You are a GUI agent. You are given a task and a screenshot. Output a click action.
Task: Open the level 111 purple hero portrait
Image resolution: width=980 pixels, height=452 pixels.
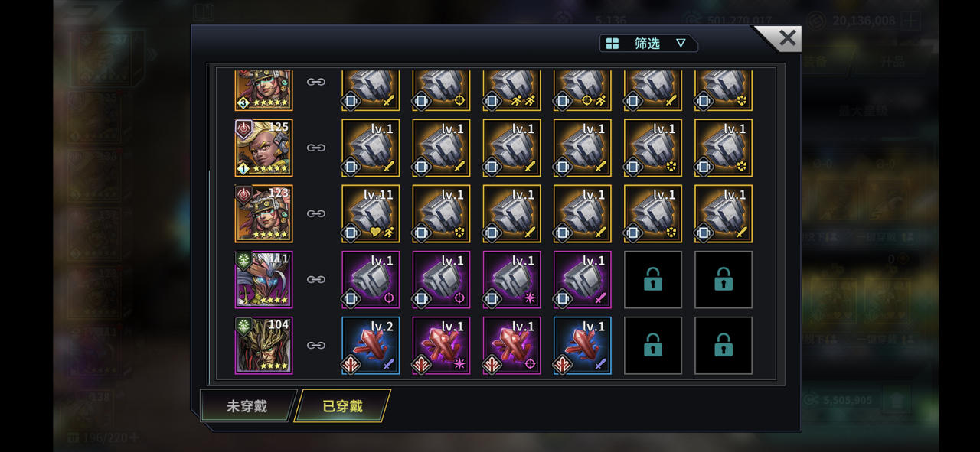point(263,279)
